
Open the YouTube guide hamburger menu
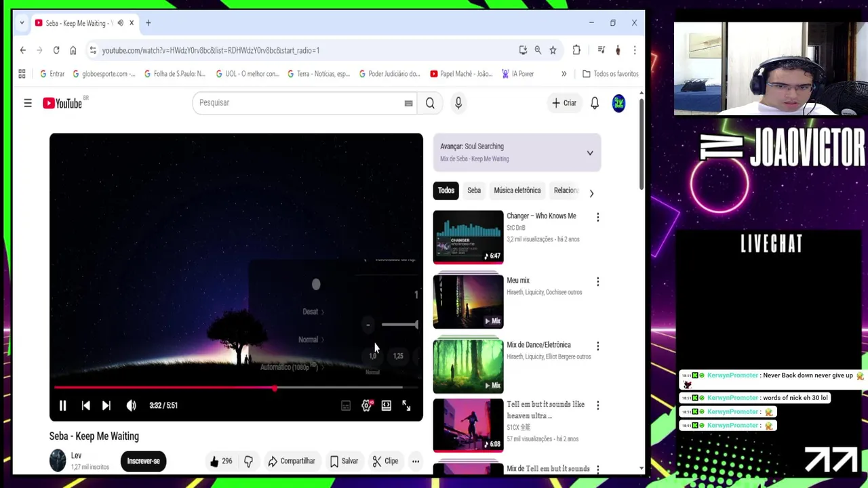click(x=28, y=103)
